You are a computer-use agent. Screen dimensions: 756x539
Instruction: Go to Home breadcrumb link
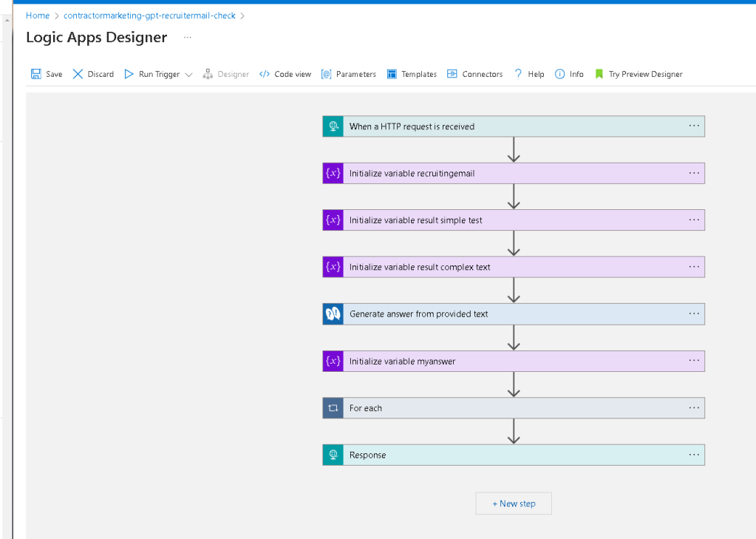pyautogui.click(x=38, y=16)
